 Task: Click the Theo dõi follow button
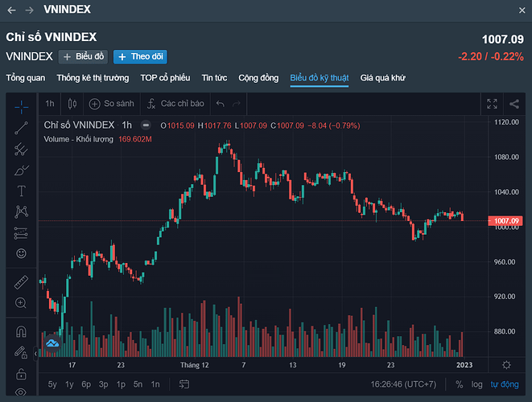(x=140, y=56)
